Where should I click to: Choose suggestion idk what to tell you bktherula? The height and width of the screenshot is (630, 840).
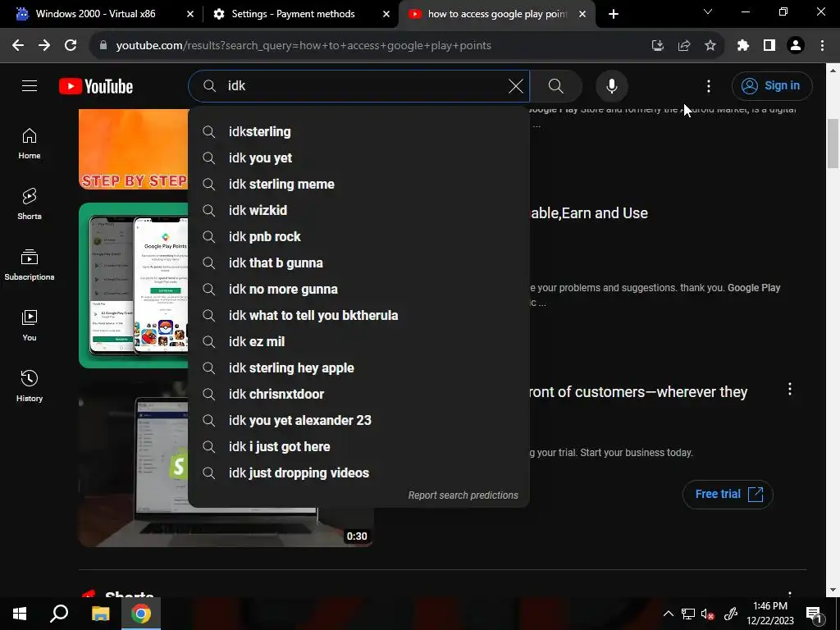(359, 316)
